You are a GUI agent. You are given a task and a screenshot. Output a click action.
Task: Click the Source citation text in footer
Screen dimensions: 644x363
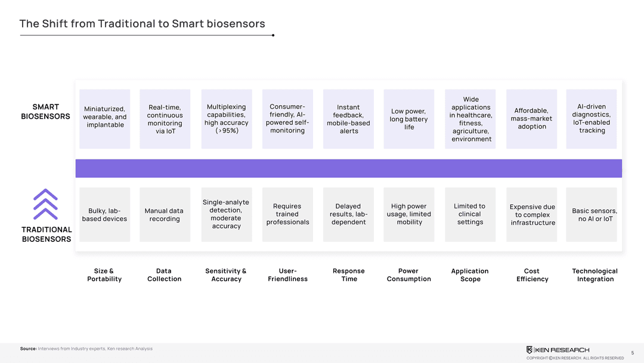point(86,349)
